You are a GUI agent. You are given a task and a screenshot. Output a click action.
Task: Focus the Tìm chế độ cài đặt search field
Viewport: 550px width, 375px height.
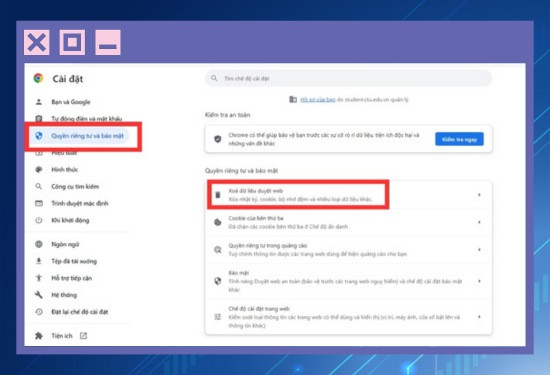click(348, 78)
